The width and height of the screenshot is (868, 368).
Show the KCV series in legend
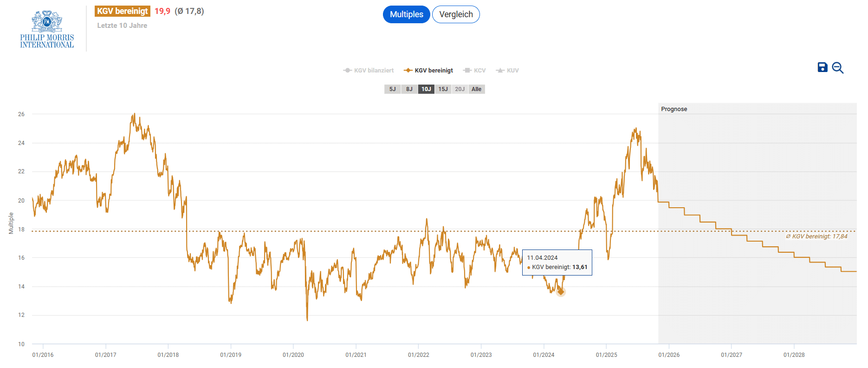474,71
